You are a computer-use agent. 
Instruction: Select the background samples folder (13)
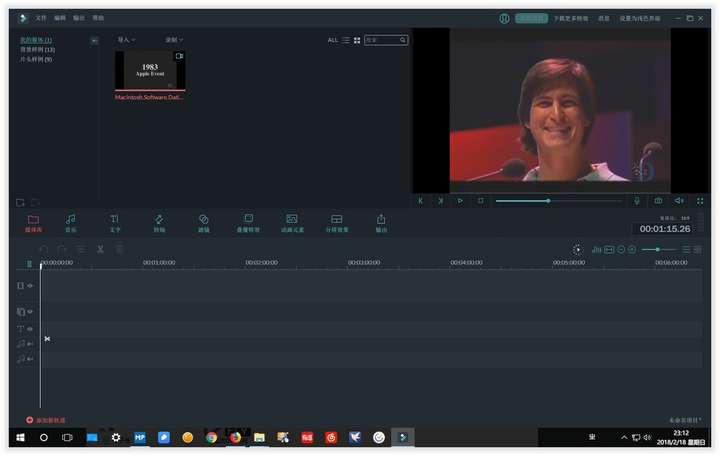click(37, 50)
